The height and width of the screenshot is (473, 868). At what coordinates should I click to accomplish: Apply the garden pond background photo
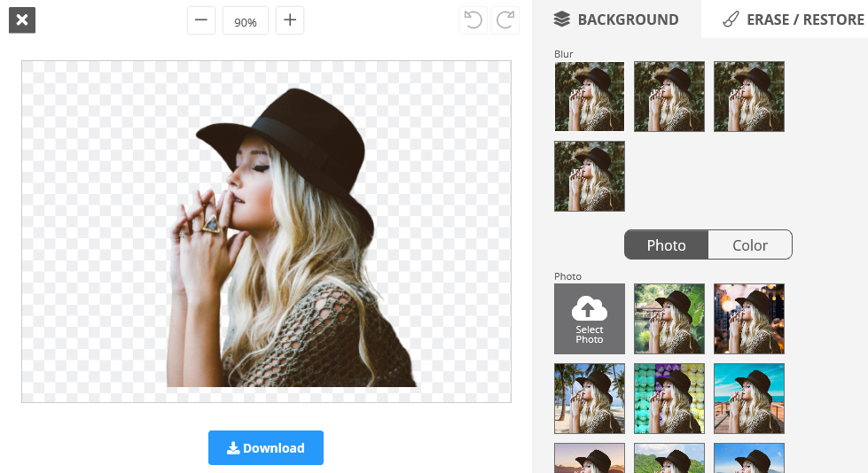pos(669,319)
